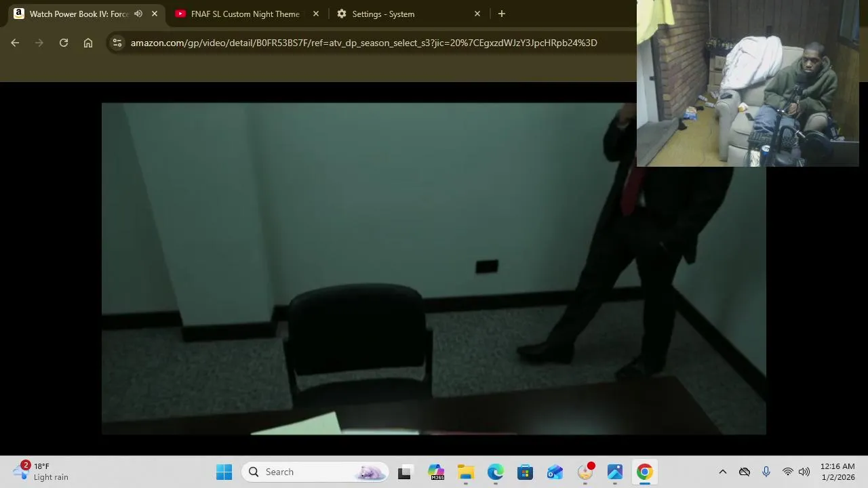Close the FNAF SL Custom Night tab

316,14
